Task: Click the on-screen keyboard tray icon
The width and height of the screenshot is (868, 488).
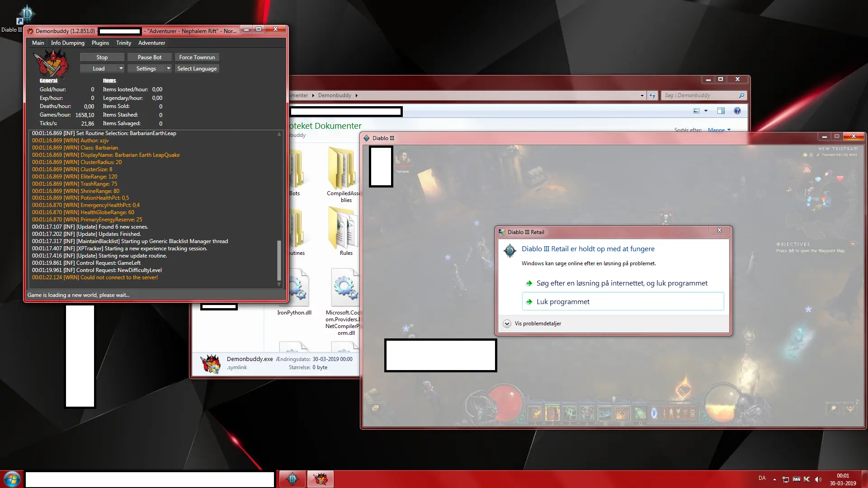Action: coord(797,479)
